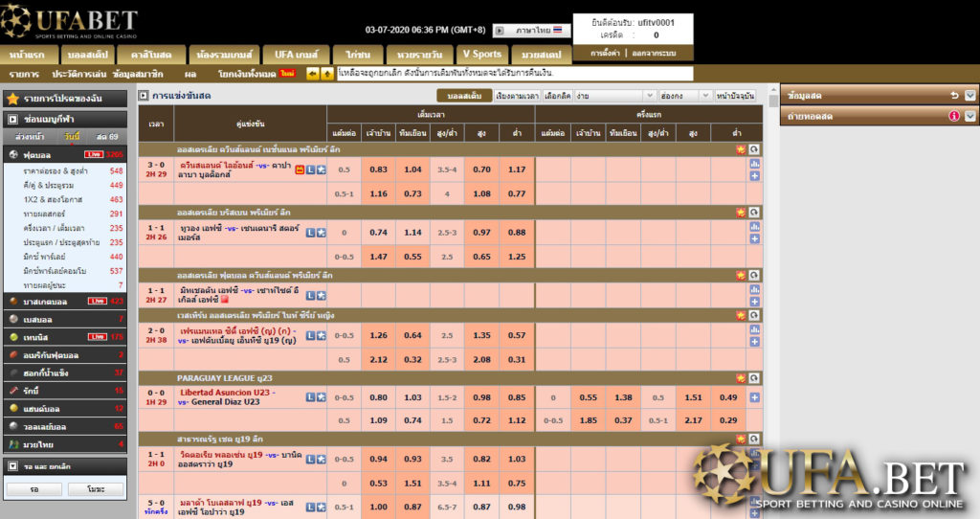This screenshot has height=519, width=980.
Task: Click the current-page button at the header's right end
Action: click(x=735, y=96)
